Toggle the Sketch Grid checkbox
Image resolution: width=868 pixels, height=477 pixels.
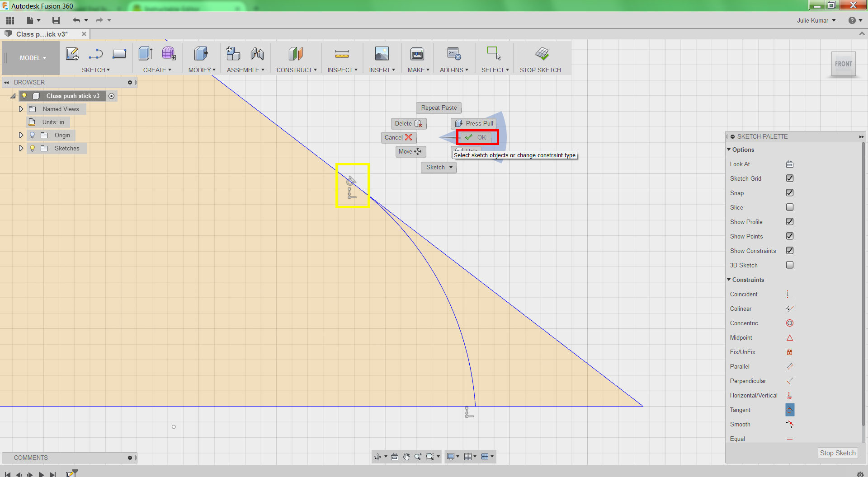[790, 178]
